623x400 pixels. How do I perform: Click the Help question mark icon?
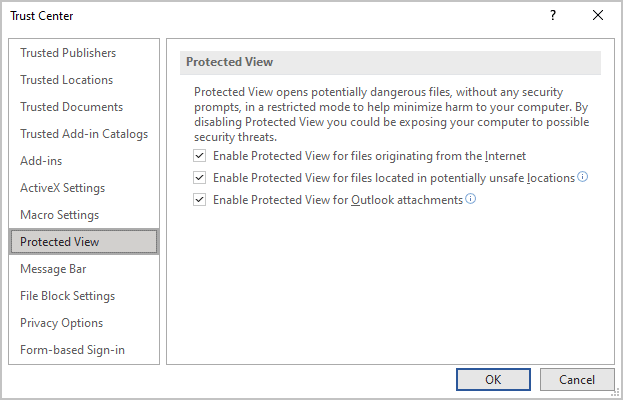click(553, 15)
